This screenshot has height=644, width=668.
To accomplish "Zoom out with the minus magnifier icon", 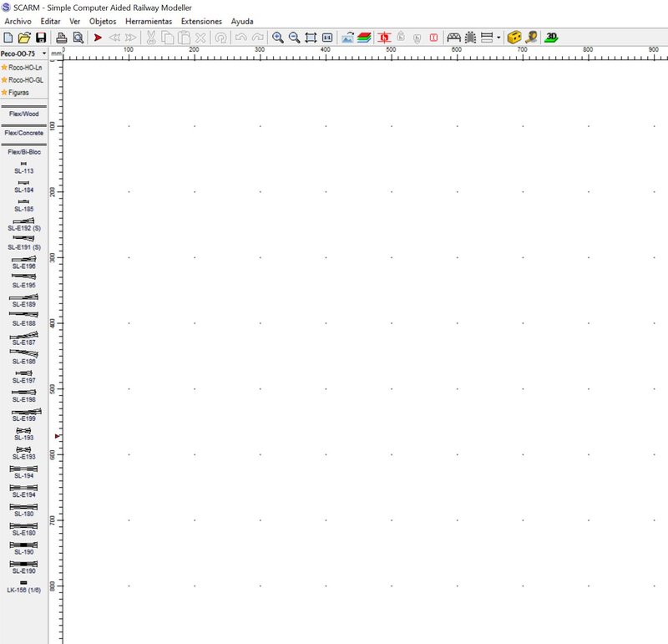I will 295,38.
